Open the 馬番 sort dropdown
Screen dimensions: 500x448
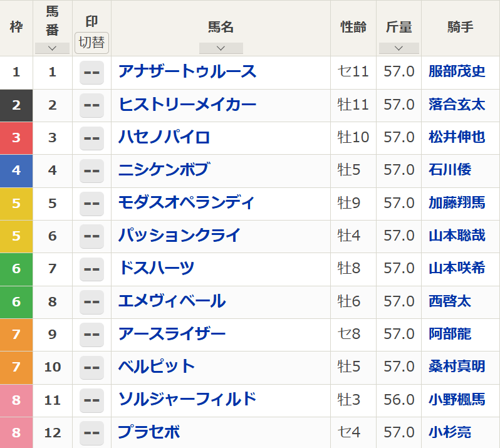click(52, 48)
